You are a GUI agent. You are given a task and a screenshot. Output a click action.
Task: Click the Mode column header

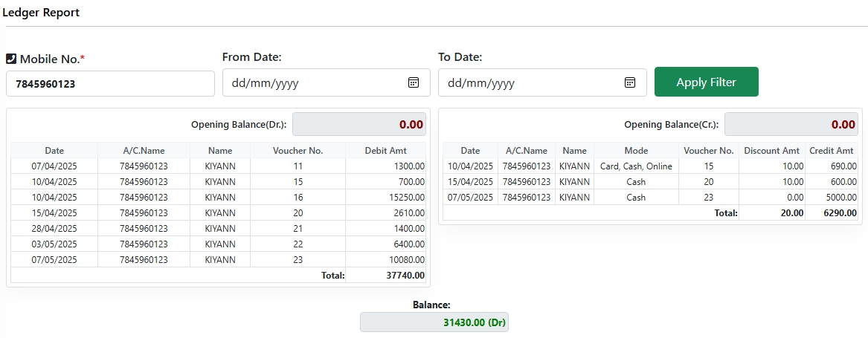point(636,151)
